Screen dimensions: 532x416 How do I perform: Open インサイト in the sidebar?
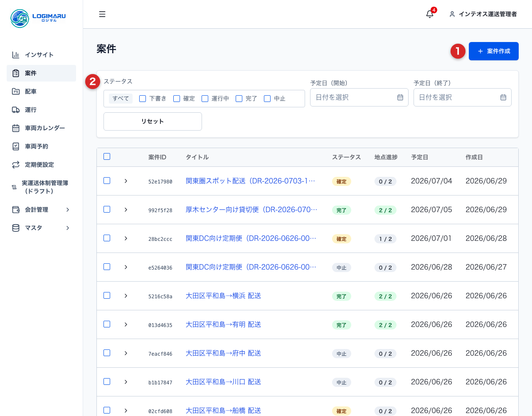41,55
